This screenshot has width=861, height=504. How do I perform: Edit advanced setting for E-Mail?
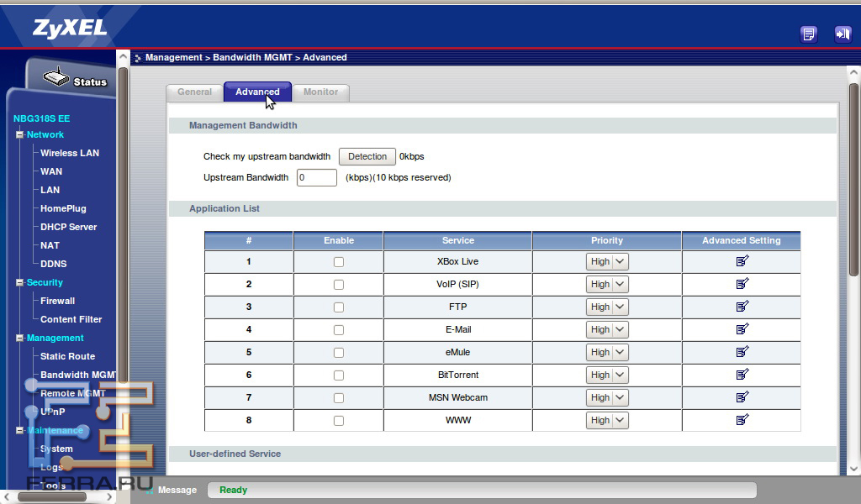click(742, 329)
